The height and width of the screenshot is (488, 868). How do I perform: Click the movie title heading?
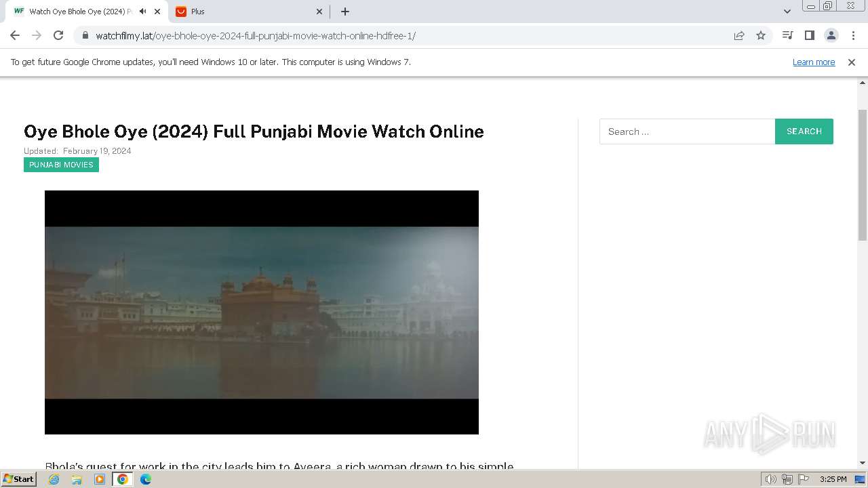point(254,131)
